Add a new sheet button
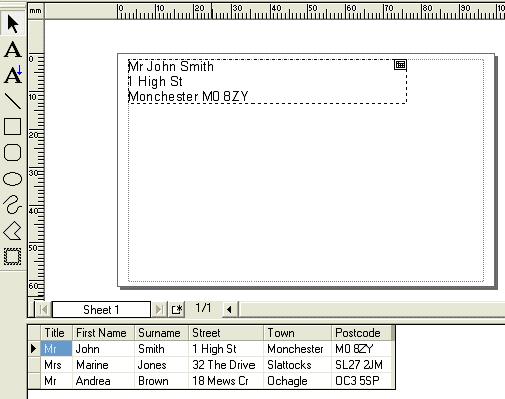 [x=177, y=310]
